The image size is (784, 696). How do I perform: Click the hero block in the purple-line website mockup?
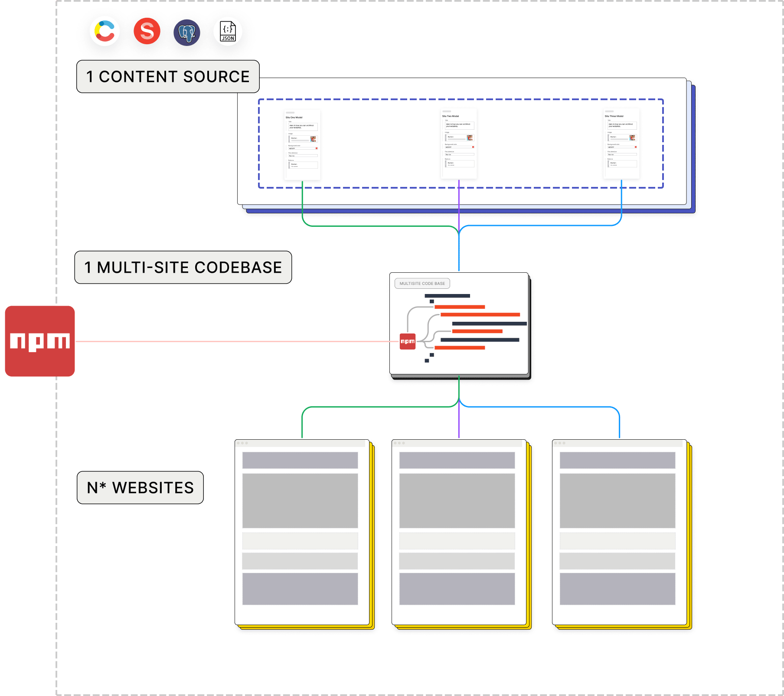457,501
